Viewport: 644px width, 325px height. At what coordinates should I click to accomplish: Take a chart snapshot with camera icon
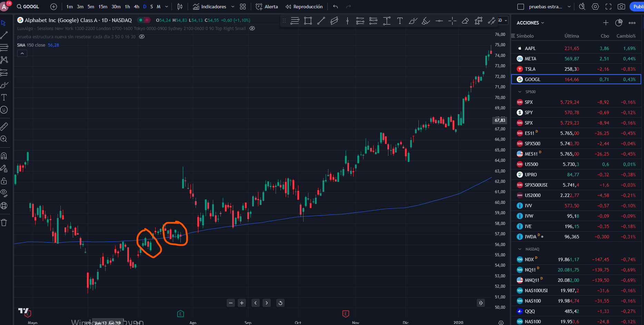(x=621, y=7)
